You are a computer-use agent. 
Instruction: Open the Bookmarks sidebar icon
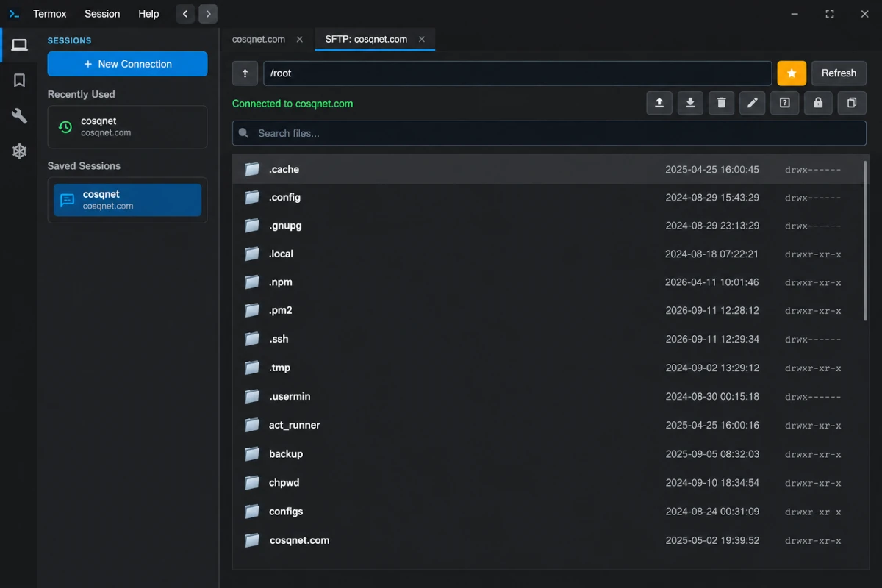20,80
